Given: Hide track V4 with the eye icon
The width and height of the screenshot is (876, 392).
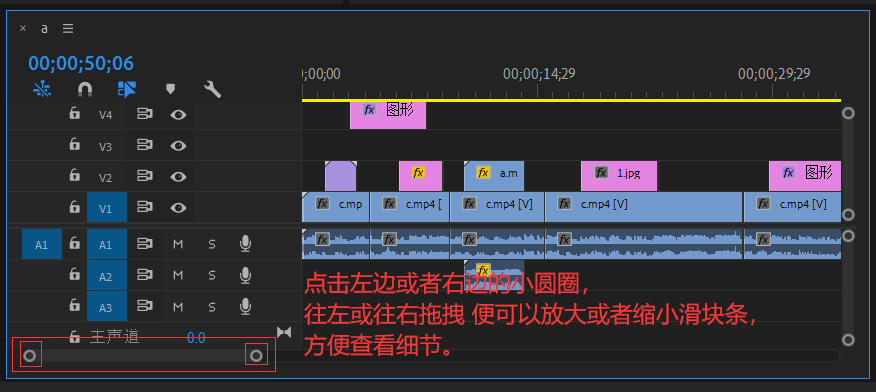Looking at the screenshot, I should point(178,114).
